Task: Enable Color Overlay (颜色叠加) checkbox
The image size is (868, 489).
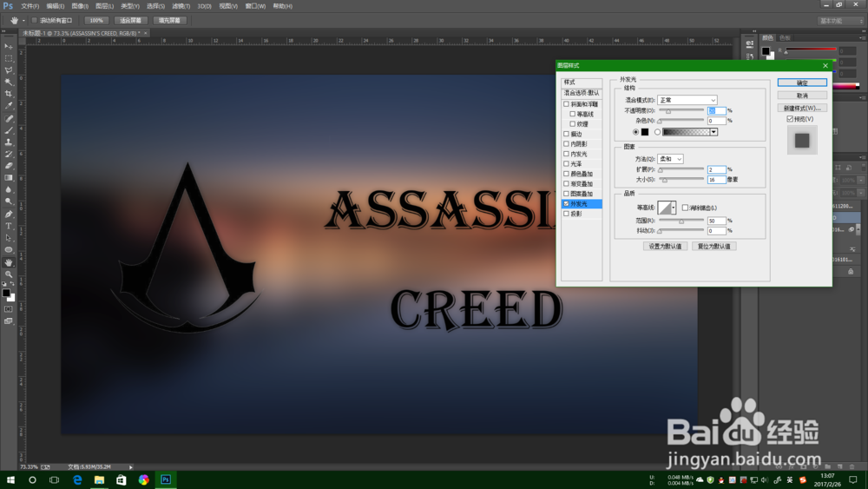Action: pos(566,174)
